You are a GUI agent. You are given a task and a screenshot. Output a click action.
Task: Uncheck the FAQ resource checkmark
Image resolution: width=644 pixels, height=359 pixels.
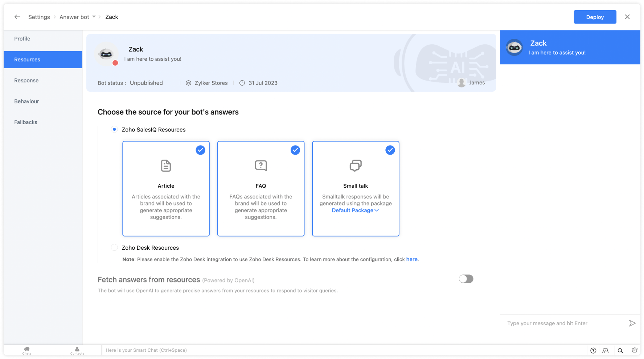pos(295,150)
